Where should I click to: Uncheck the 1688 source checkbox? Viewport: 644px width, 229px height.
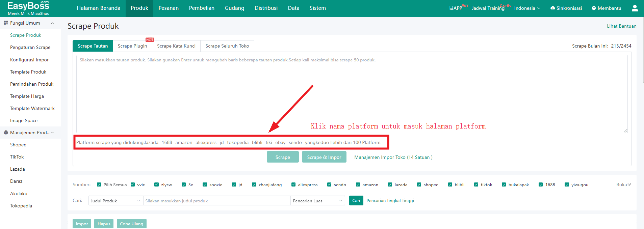pos(541,184)
